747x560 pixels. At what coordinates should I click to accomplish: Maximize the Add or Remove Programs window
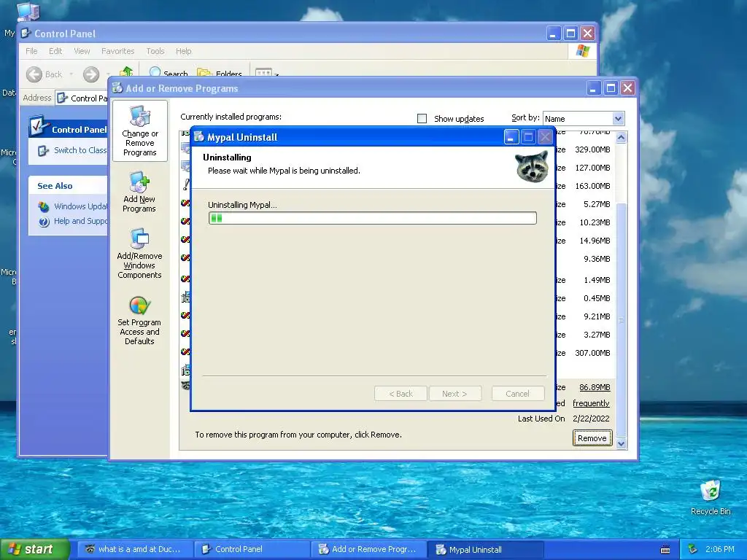click(611, 88)
